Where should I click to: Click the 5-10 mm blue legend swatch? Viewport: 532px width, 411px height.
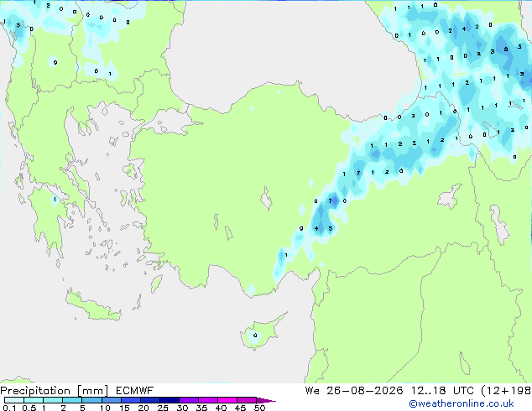[91, 400]
